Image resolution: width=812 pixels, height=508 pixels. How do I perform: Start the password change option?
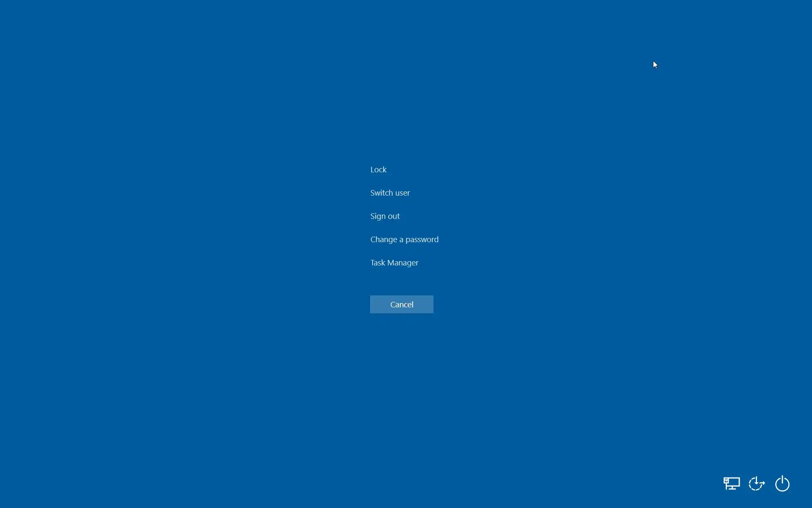pyautogui.click(x=404, y=239)
